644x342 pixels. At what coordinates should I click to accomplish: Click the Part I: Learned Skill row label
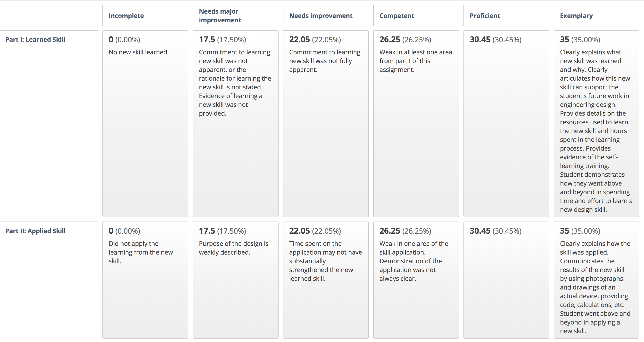point(35,40)
